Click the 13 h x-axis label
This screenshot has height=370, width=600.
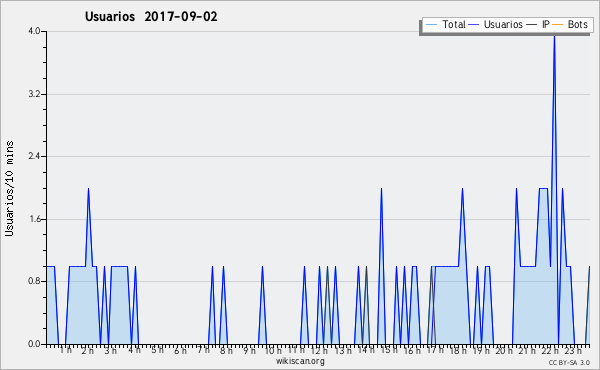click(x=342, y=351)
